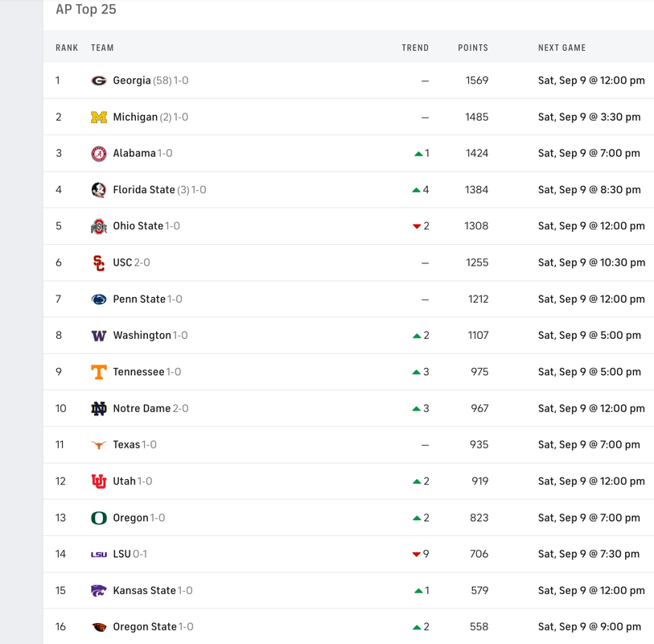Click Michigan's next game at 3:30 pm
This screenshot has height=644, width=654.
pyautogui.click(x=590, y=118)
